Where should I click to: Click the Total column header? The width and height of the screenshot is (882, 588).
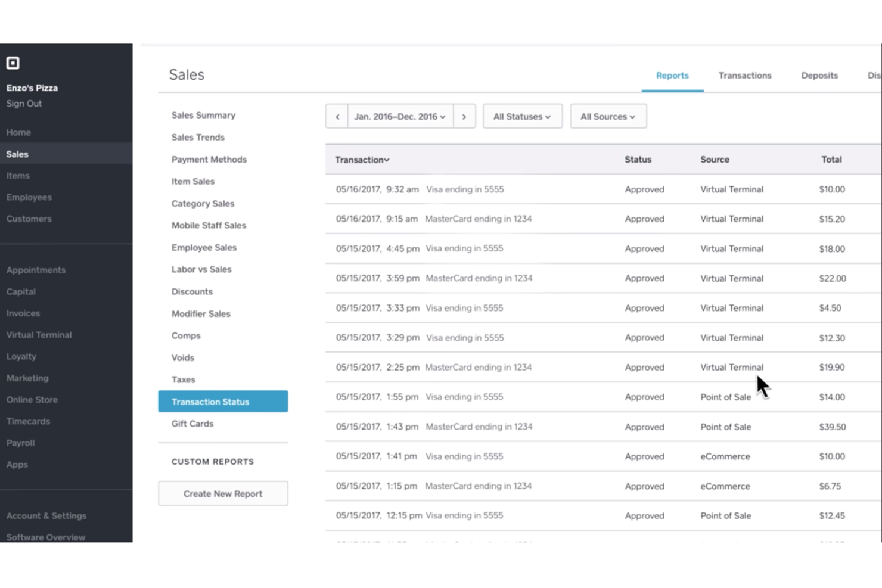click(831, 160)
